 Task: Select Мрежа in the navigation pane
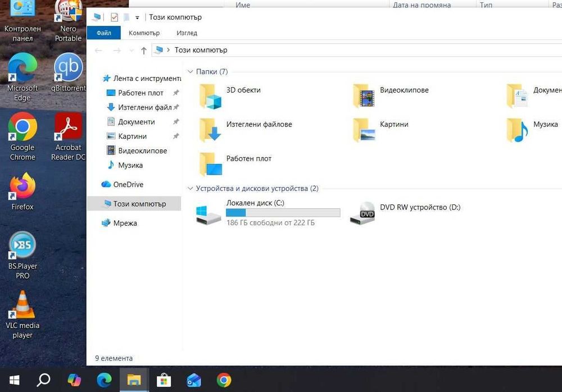(x=119, y=223)
